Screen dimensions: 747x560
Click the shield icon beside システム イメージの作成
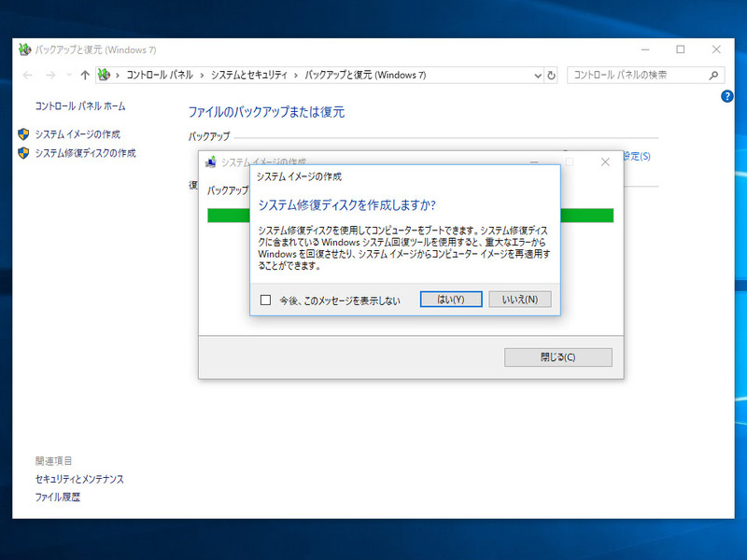23,134
